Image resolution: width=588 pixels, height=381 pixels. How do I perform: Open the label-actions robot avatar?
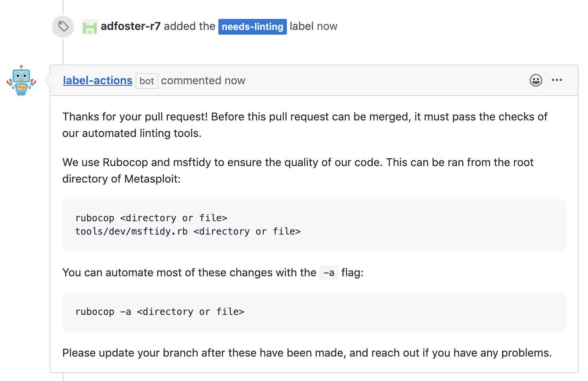[x=21, y=80]
